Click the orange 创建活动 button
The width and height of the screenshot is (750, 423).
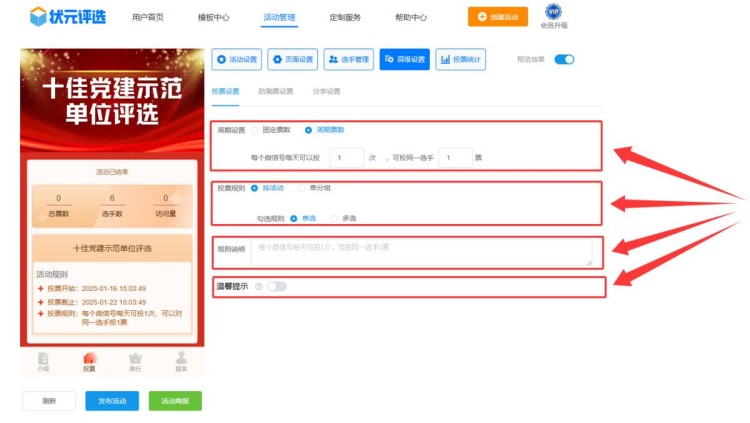498,17
